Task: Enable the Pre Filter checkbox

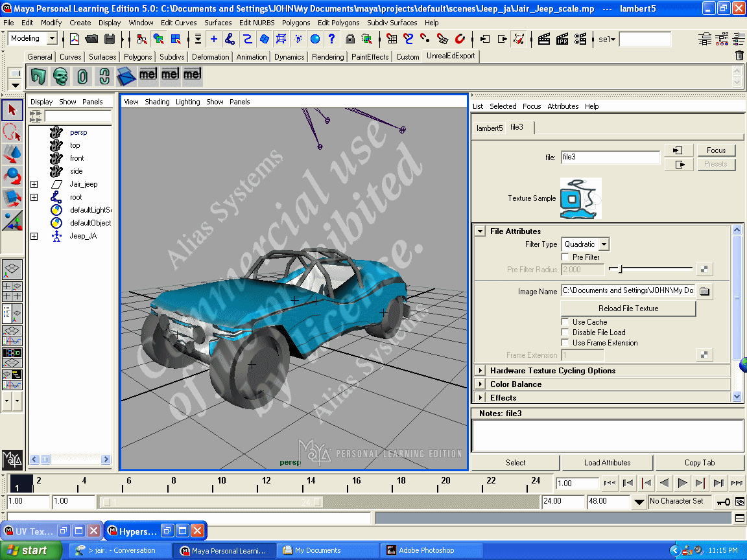Action: point(565,257)
